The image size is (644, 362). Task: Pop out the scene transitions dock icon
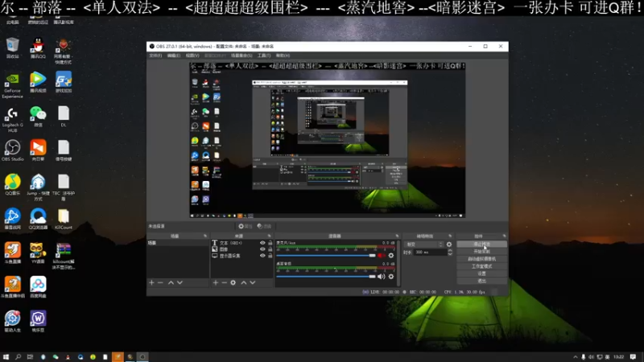(450, 236)
